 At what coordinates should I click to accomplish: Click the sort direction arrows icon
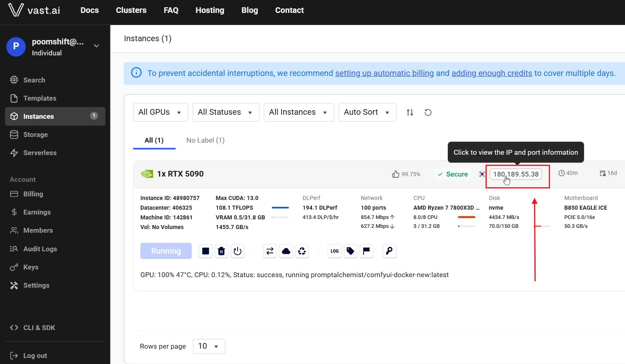pyautogui.click(x=410, y=112)
